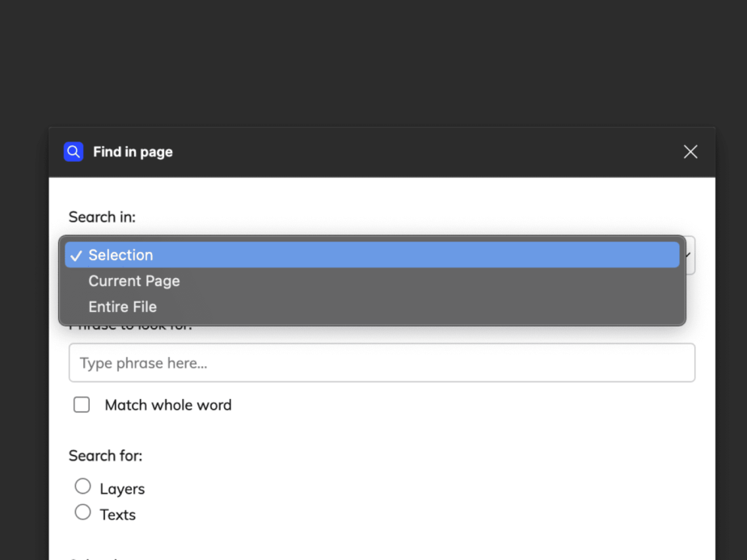Click the Find in page title text
This screenshot has height=560, width=747.
tap(133, 152)
